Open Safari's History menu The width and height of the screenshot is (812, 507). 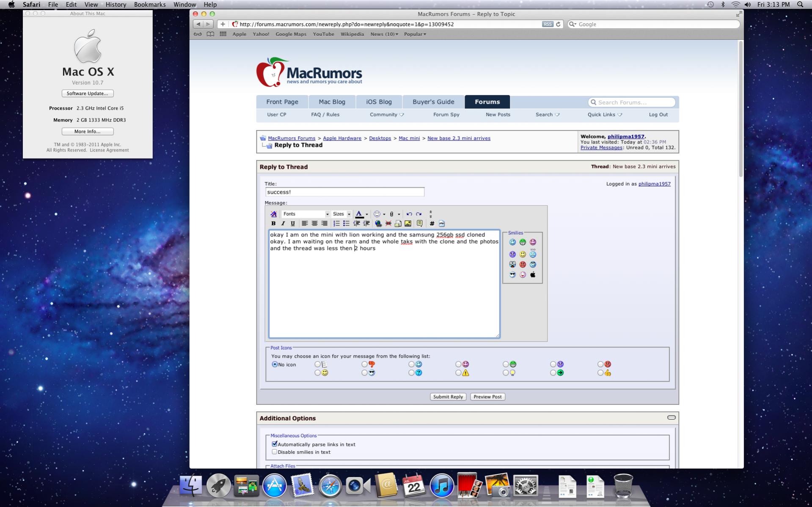[x=116, y=4]
